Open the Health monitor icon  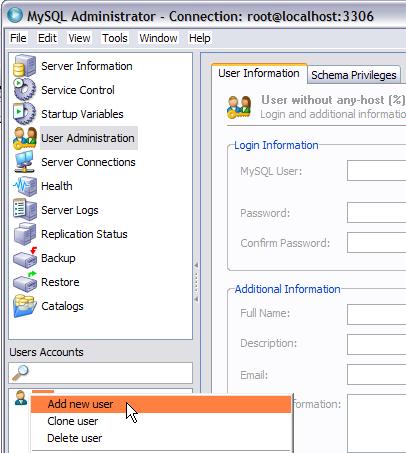click(24, 186)
